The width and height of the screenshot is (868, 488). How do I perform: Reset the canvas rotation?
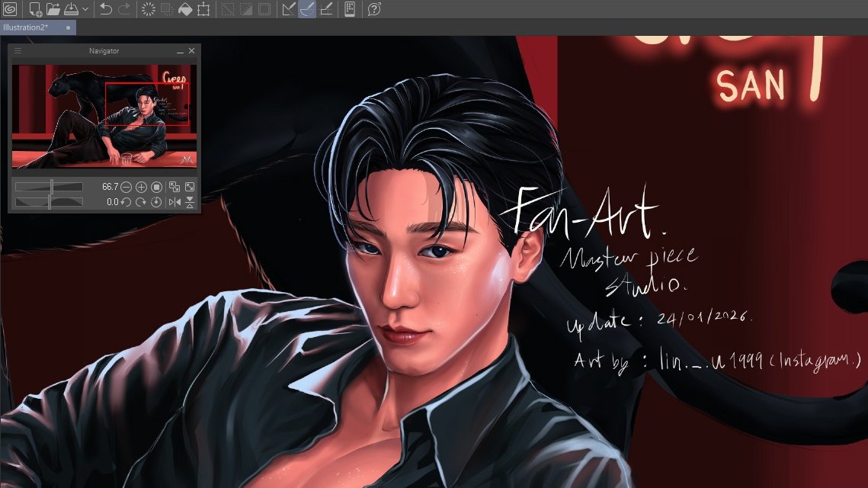157,202
